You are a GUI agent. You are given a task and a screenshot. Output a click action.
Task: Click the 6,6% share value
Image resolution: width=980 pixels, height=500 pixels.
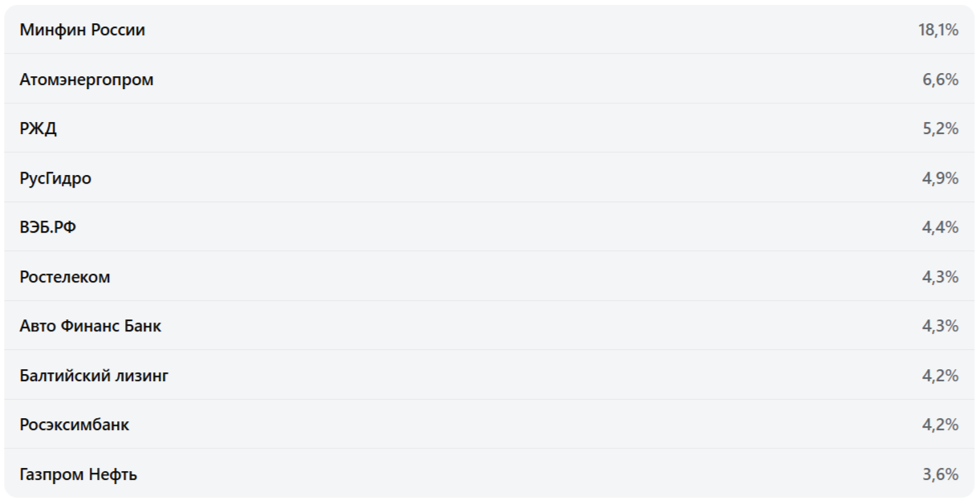click(941, 79)
